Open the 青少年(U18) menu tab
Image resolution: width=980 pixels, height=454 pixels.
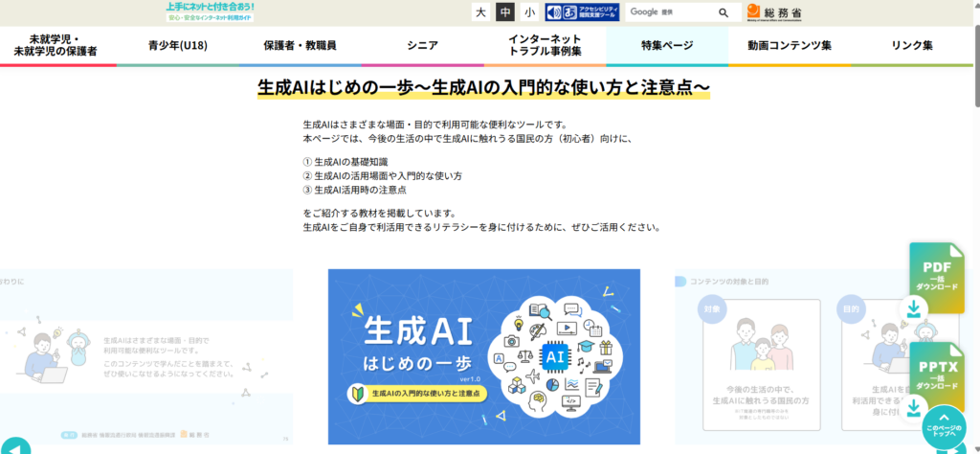(178, 45)
